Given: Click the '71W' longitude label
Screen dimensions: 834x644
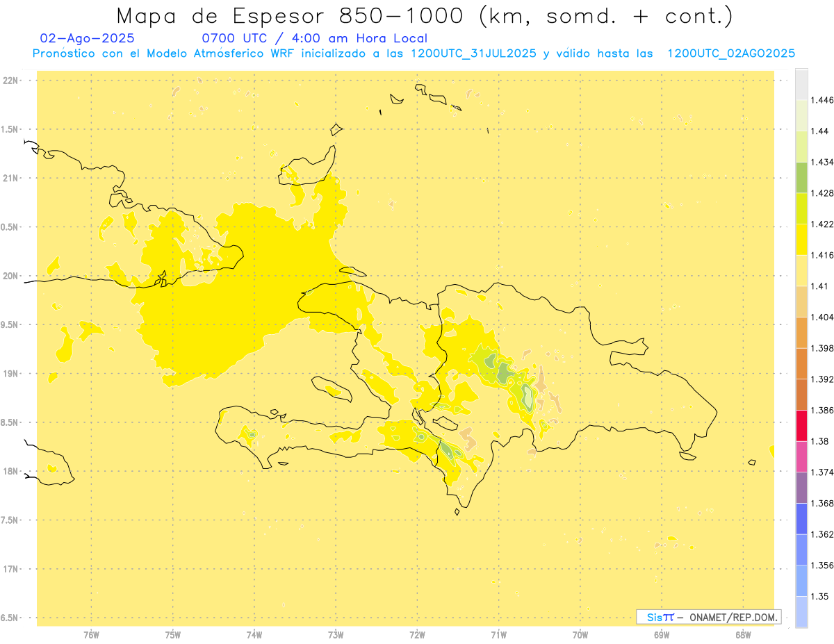Looking at the screenshot, I should [x=498, y=635].
